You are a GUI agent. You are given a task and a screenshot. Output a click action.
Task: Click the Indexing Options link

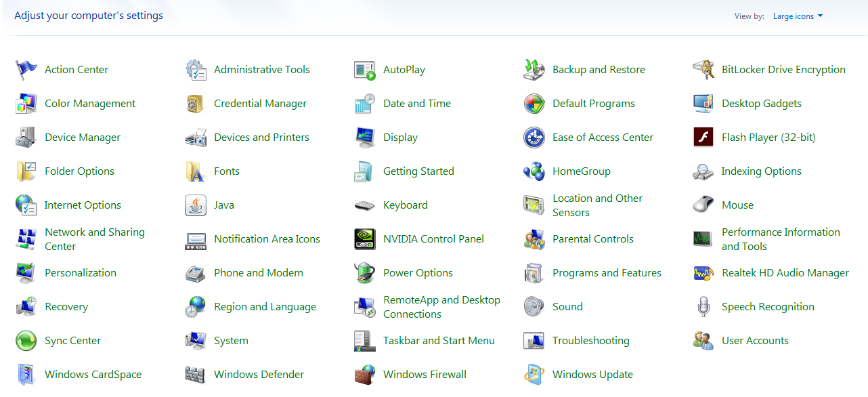762,171
